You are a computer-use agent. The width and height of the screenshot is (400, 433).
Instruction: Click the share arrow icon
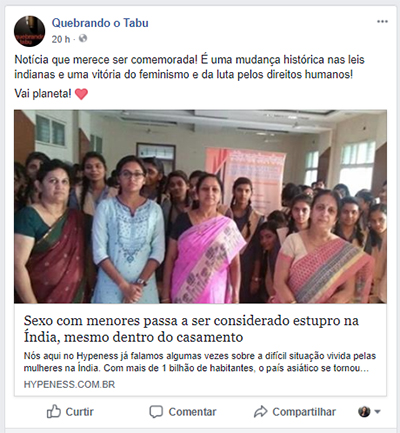tap(260, 412)
